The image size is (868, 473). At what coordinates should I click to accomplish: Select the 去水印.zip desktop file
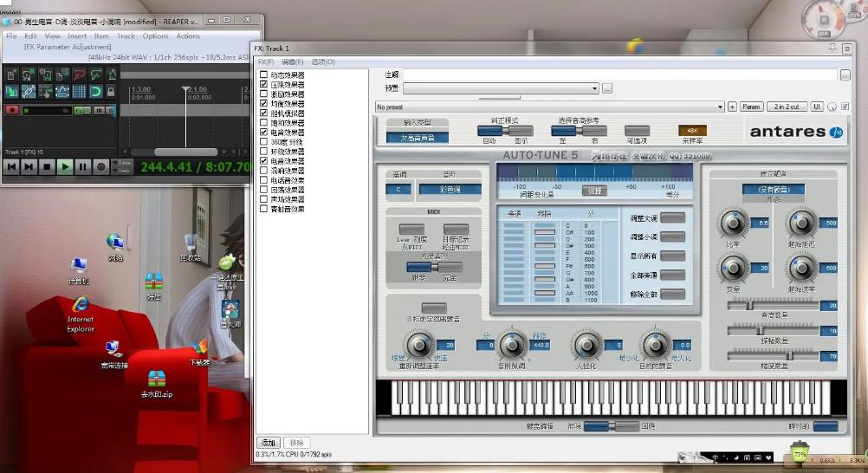point(157,385)
